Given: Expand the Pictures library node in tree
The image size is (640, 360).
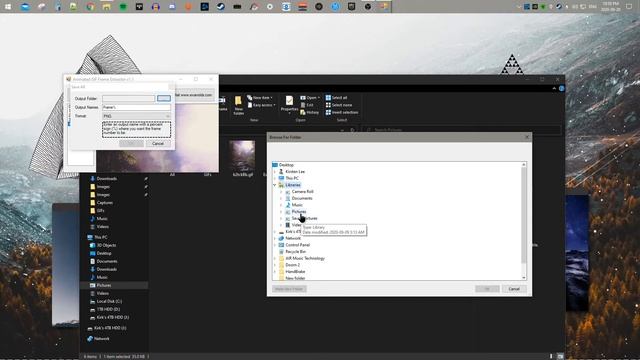Looking at the screenshot, I should click(281, 211).
